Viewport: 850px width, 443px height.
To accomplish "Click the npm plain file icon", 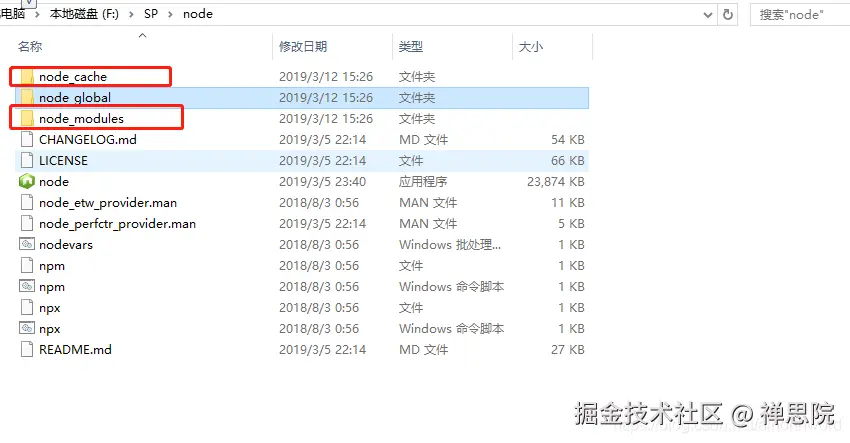I will click(27, 266).
